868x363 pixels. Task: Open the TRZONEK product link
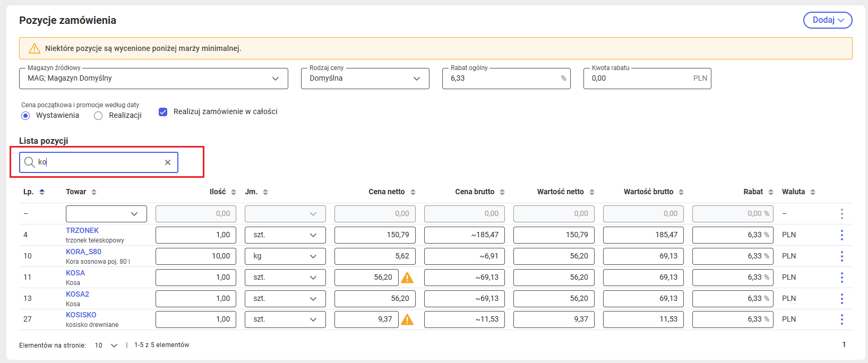click(x=82, y=230)
